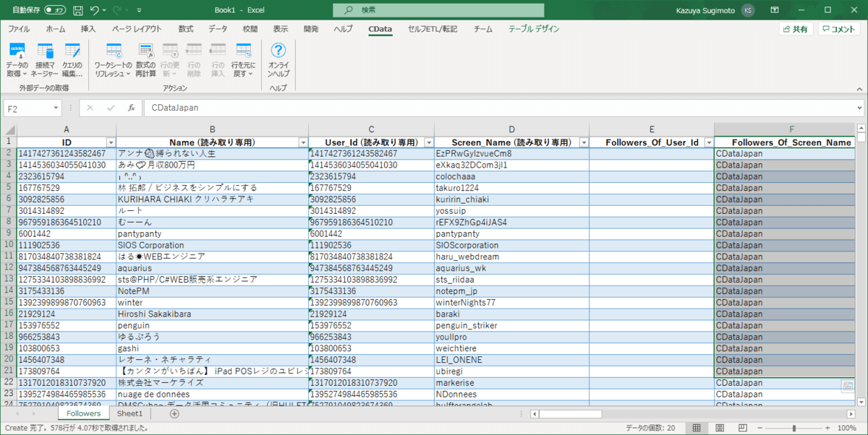
Task: Click the コメント comments button
Action: pos(840,29)
